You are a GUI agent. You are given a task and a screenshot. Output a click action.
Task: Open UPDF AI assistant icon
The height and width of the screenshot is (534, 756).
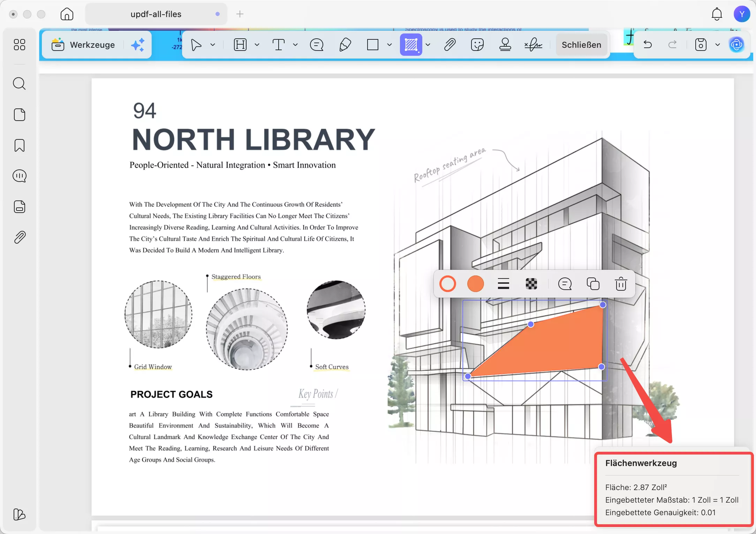point(736,45)
